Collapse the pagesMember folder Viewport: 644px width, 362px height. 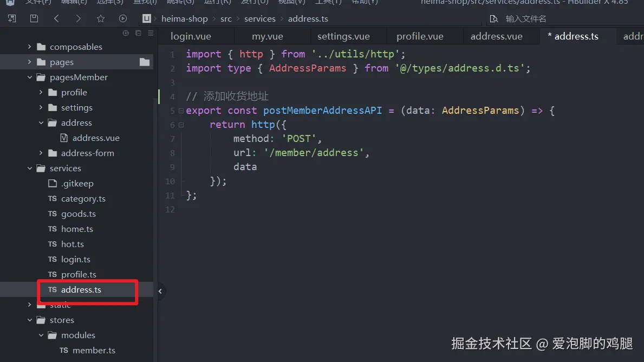point(30,77)
